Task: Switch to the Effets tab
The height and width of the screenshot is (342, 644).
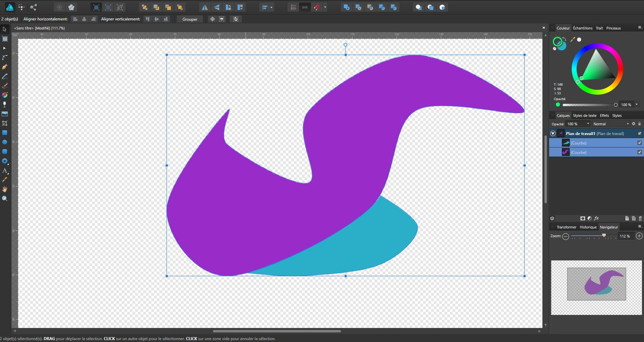Action: 604,116
